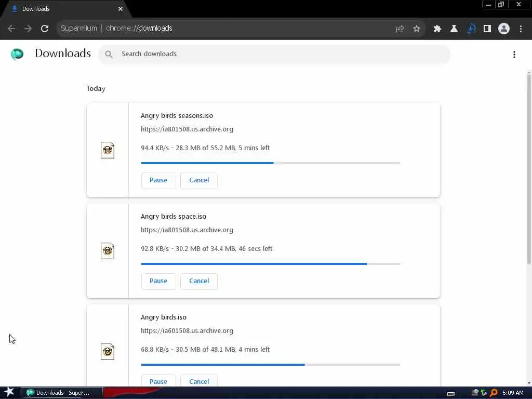The image size is (532, 399).
Task: Click the Angry birds.iso progress bar
Action: pyautogui.click(x=270, y=365)
